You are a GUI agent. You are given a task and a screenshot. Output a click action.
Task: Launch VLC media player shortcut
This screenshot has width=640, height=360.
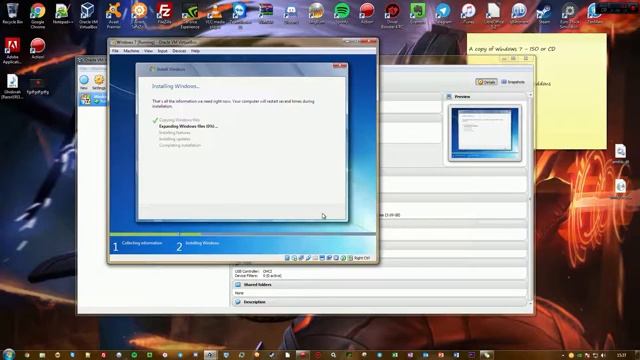[215, 16]
